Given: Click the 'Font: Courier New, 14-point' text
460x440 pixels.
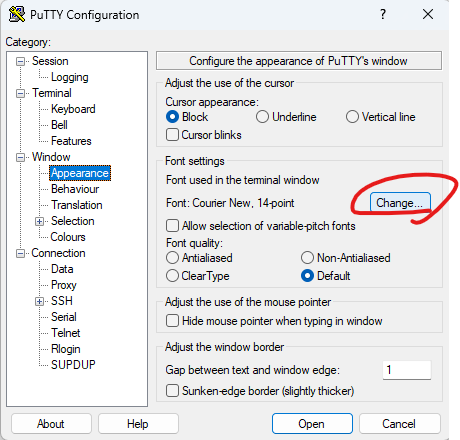Looking at the screenshot, I should [230, 203].
